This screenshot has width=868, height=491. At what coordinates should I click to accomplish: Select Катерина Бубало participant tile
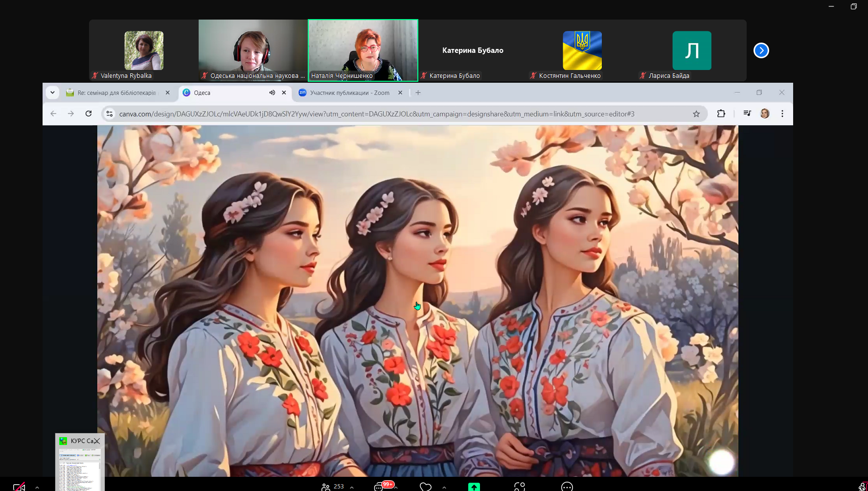pos(473,50)
